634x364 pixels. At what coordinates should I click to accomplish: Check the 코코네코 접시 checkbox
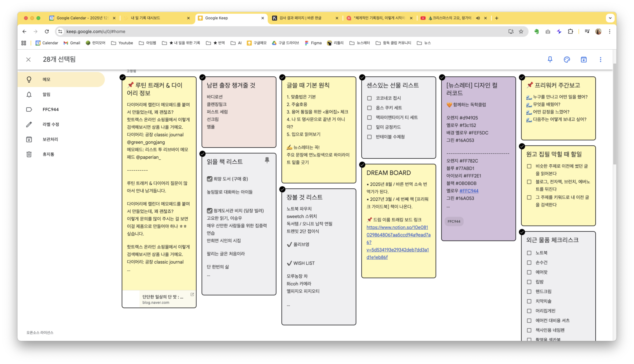[x=369, y=98]
